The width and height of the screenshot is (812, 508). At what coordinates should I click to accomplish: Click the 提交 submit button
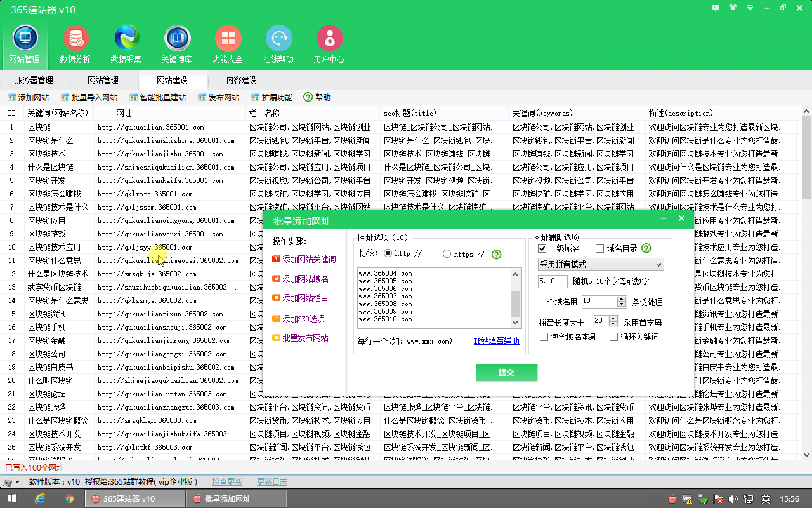pos(507,373)
